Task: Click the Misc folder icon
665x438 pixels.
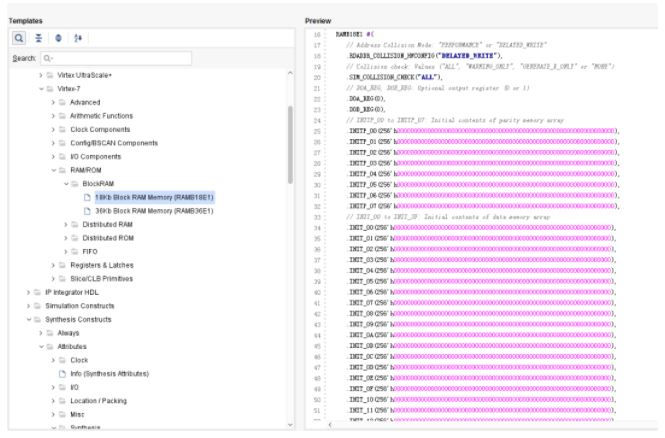Action: [62, 414]
